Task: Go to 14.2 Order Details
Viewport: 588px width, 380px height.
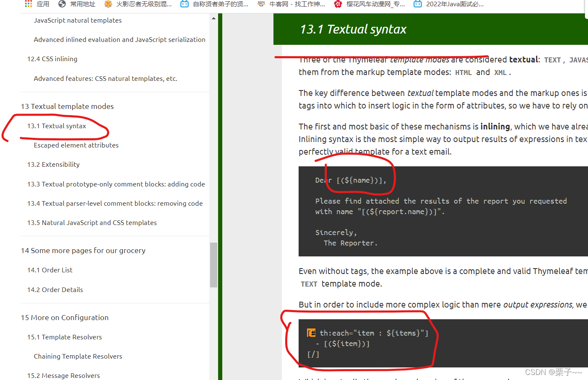Action: 55,290
